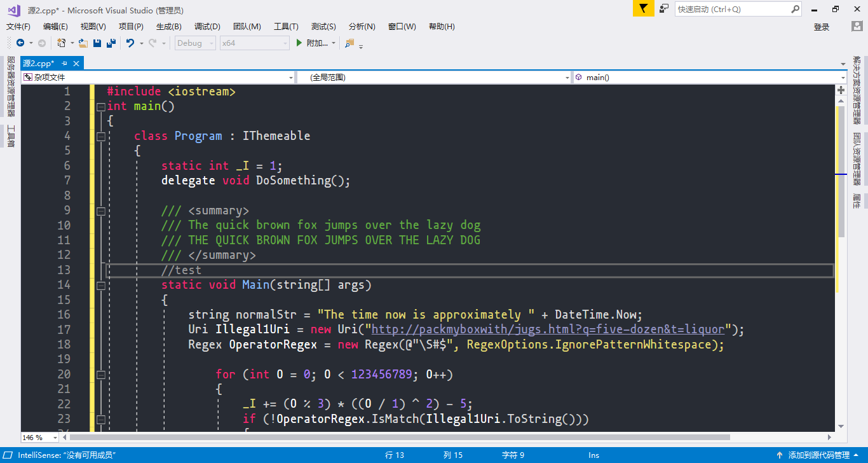This screenshot has width=868, height=463.
Task: Click the 登录 sign-in link
Action: click(x=822, y=27)
